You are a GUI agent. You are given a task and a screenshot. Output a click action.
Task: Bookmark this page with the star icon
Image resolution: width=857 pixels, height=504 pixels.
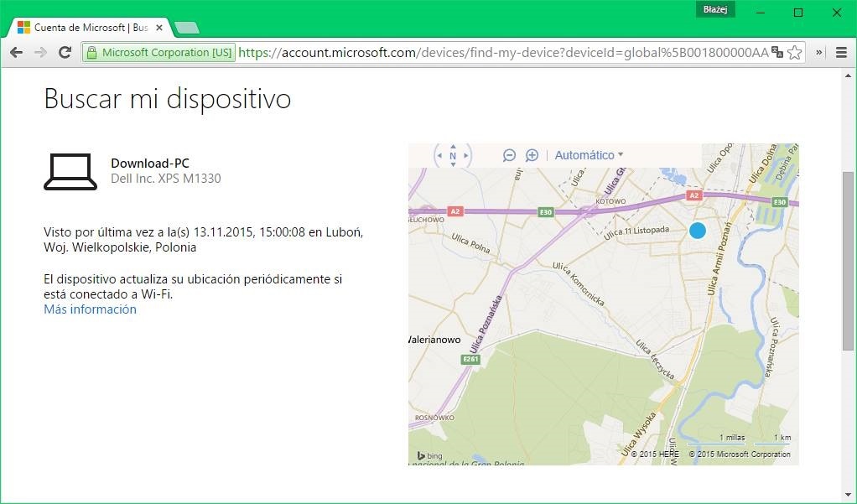coord(795,53)
